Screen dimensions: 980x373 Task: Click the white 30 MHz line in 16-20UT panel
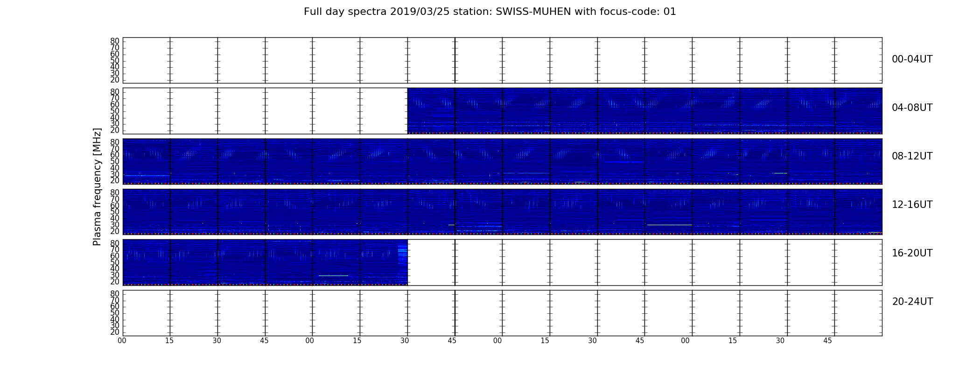pyautogui.click(x=333, y=276)
